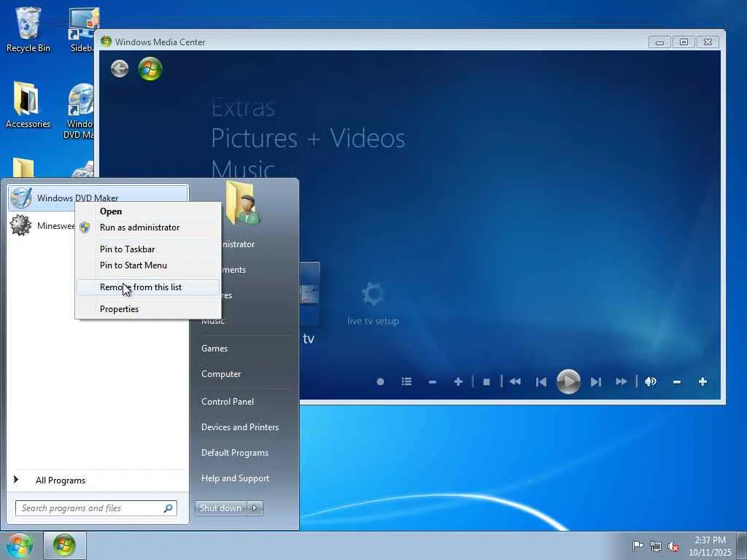The width and height of the screenshot is (747, 560).
Task: Click Windows DVD Maker icon in Start menu
Action: [21, 198]
